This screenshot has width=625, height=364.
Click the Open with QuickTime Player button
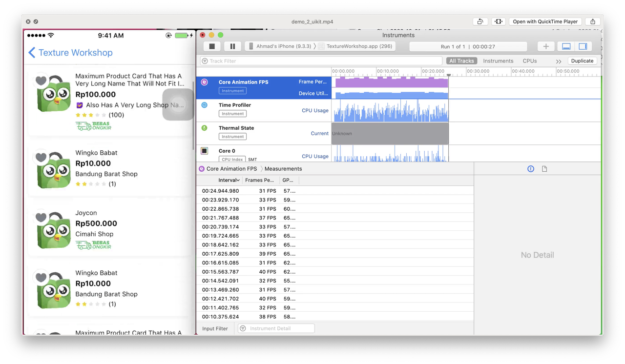pos(545,21)
